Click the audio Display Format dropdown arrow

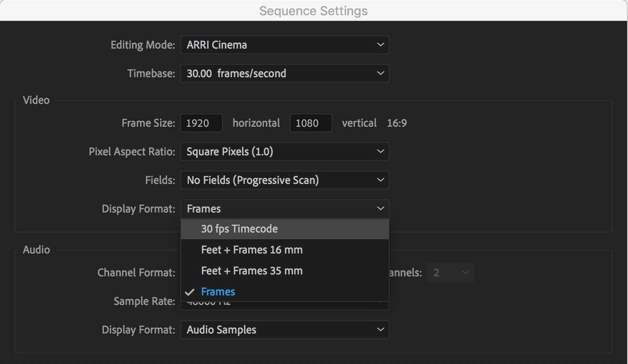point(380,329)
